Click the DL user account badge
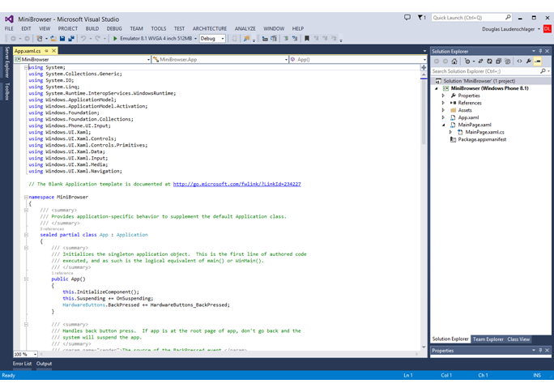 tap(547, 29)
